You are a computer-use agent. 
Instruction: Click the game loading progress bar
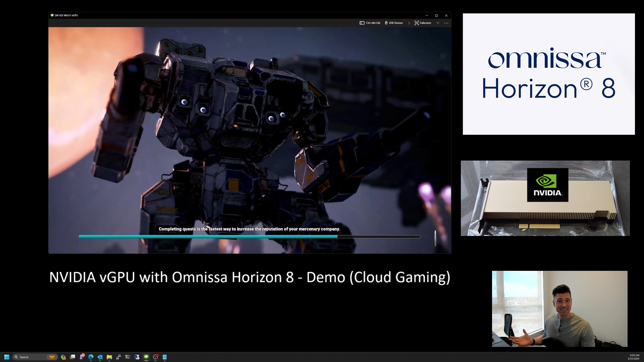coord(250,236)
